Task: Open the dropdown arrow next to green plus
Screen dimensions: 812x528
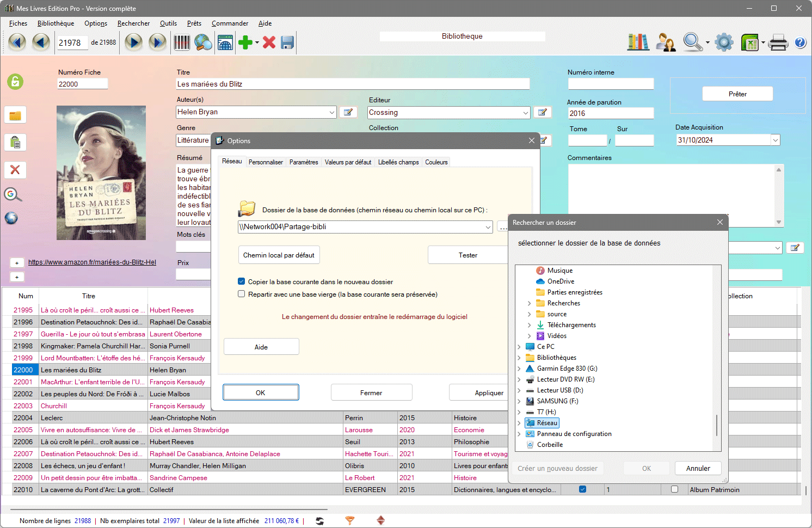Action: click(x=257, y=42)
